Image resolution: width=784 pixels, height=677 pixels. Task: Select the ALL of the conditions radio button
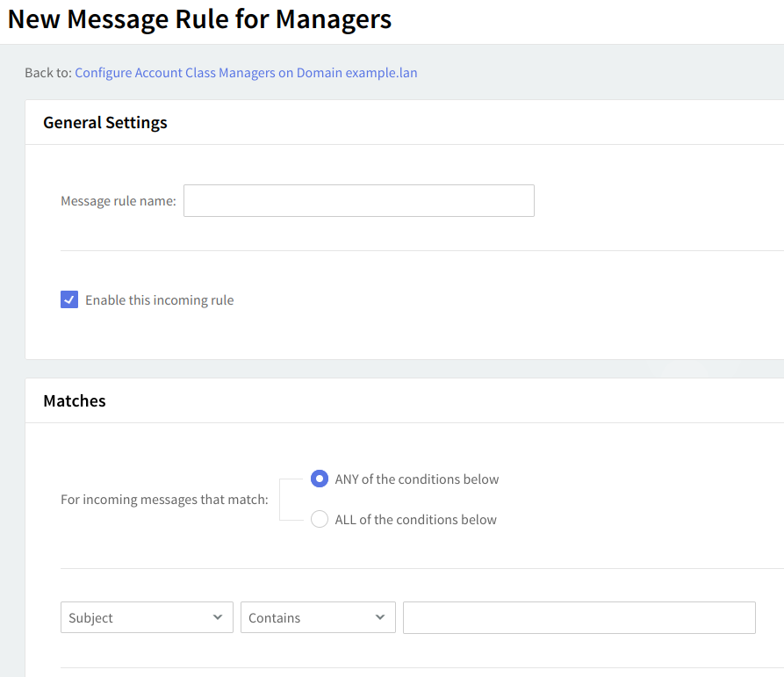[x=320, y=520]
